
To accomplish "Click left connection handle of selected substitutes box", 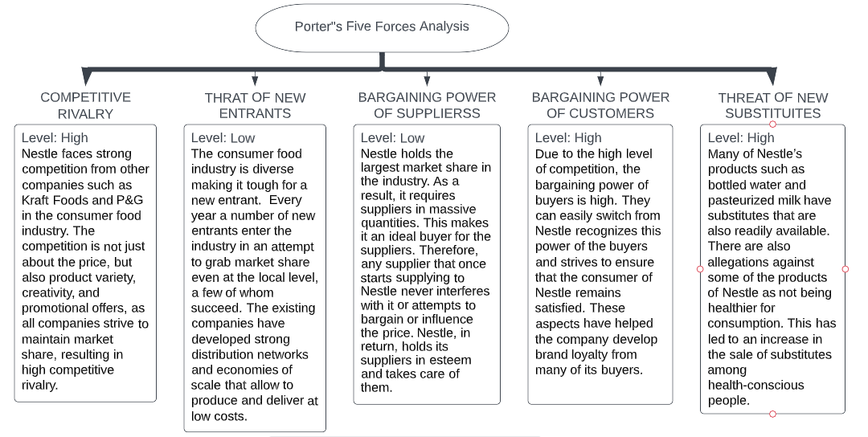I will pos(700,269).
